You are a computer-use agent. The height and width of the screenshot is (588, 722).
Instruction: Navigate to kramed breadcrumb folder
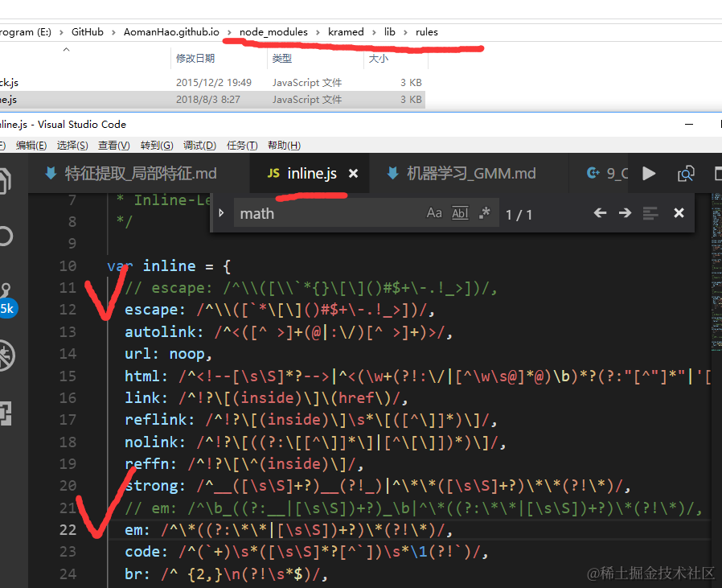(x=346, y=32)
